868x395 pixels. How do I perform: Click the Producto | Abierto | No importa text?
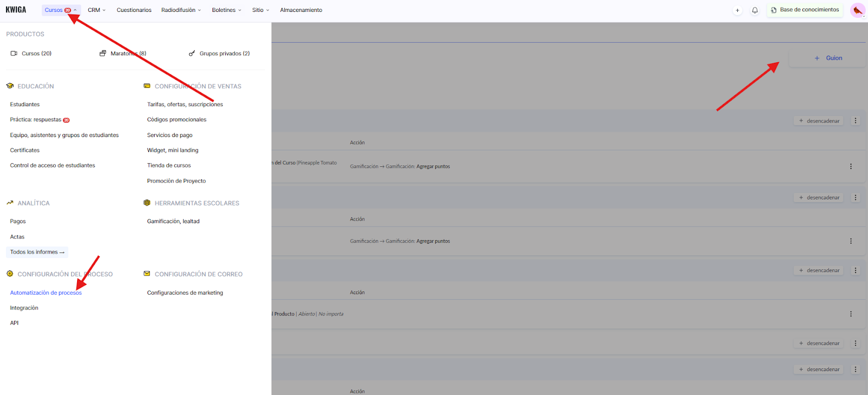point(309,314)
